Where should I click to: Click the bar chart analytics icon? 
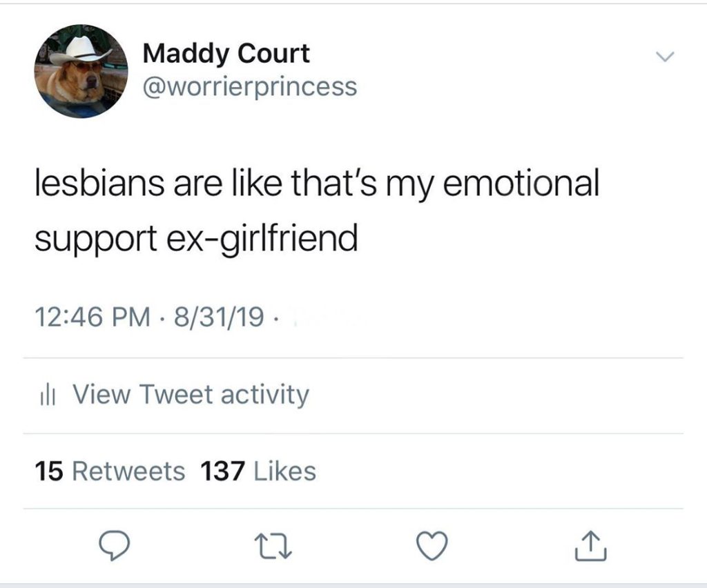click(x=46, y=395)
